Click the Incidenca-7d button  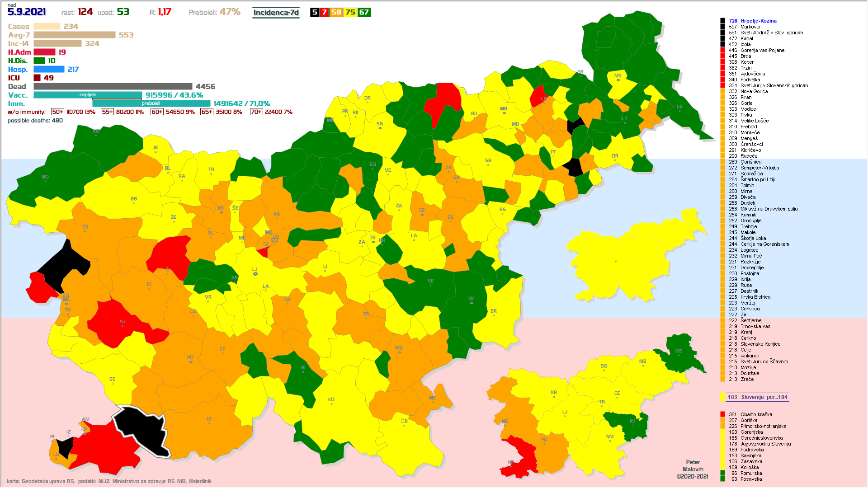(x=276, y=13)
